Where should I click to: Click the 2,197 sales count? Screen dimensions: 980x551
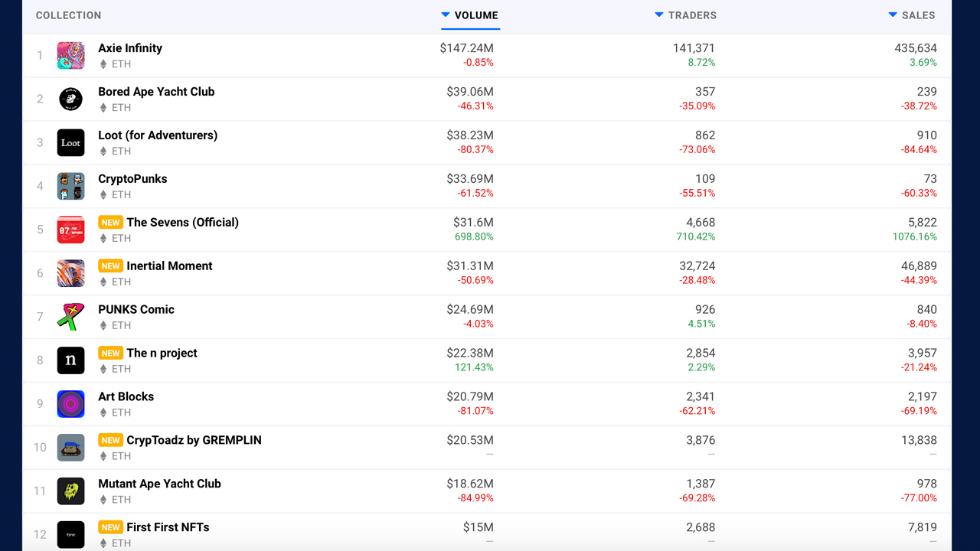(x=923, y=397)
